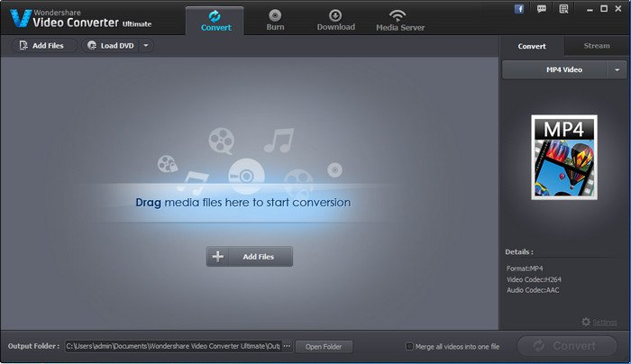Expand the Load DVD dropdown arrow
Image resolution: width=631 pixels, height=364 pixels.
(x=146, y=45)
